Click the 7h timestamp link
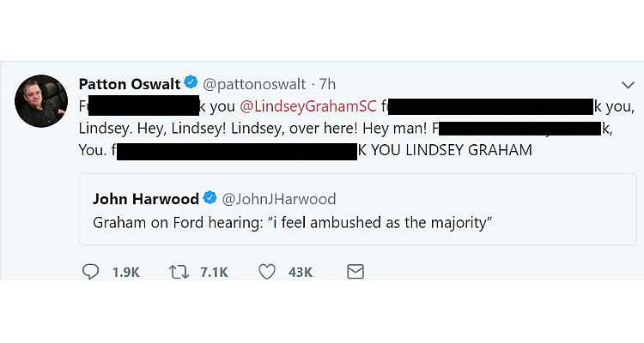The width and height of the screenshot is (644, 343). click(327, 83)
